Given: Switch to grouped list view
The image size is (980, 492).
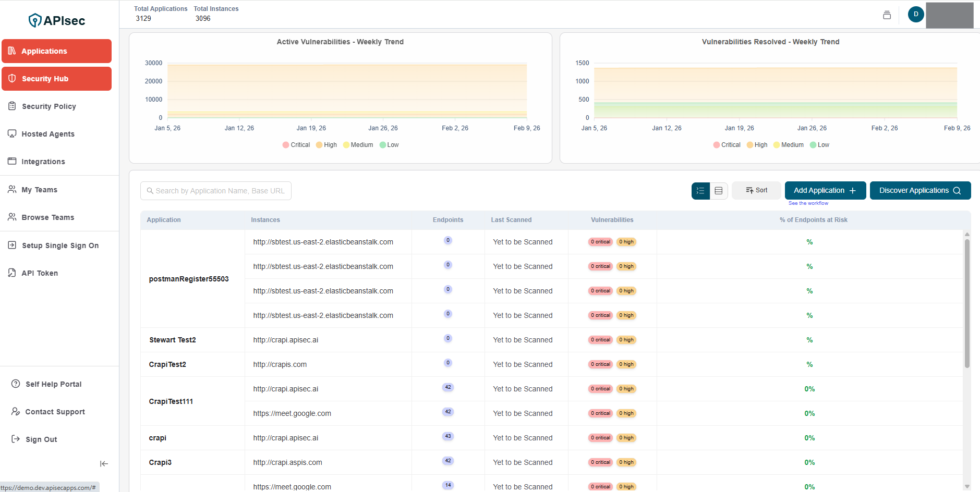Looking at the screenshot, I should (700, 191).
